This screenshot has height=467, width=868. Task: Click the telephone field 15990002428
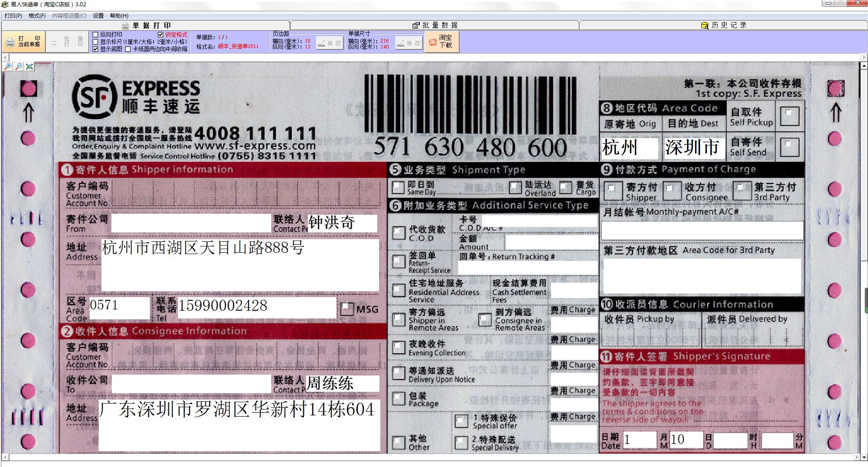tap(257, 308)
